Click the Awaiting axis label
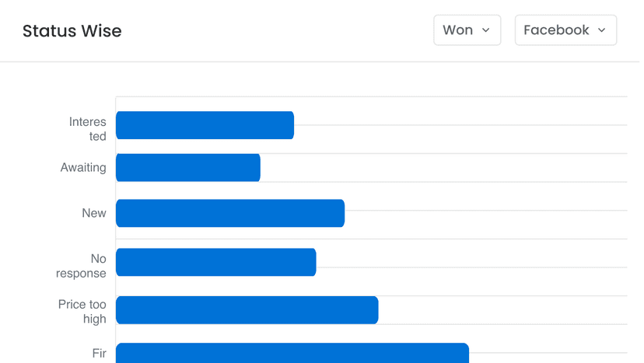The width and height of the screenshot is (644, 363). (x=83, y=168)
